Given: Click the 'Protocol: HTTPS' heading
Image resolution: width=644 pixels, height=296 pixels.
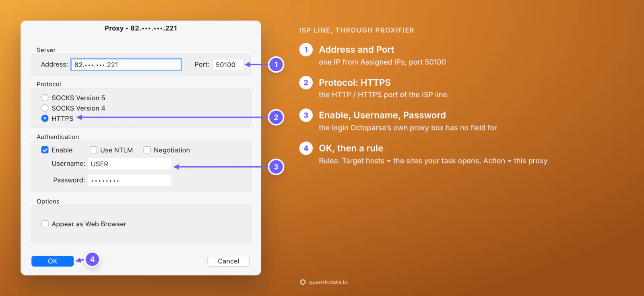Looking at the screenshot, I should pos(355,83).
